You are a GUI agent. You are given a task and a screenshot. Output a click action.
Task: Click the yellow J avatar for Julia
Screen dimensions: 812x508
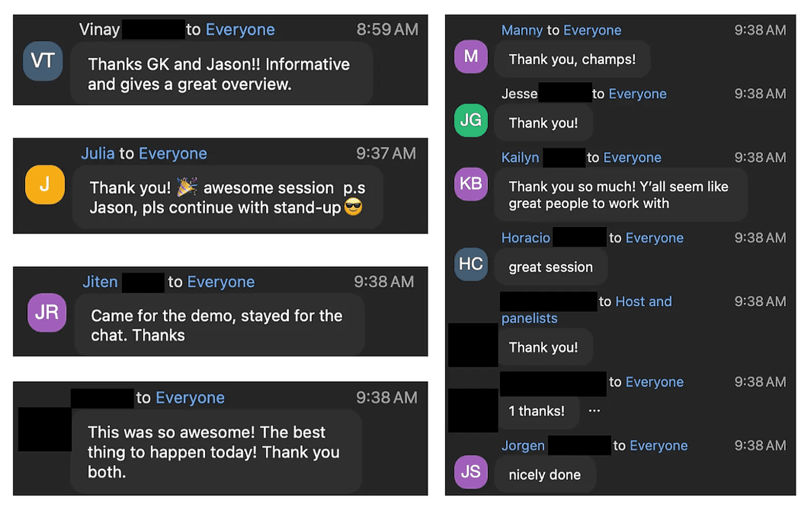click(x=45, y=184)
